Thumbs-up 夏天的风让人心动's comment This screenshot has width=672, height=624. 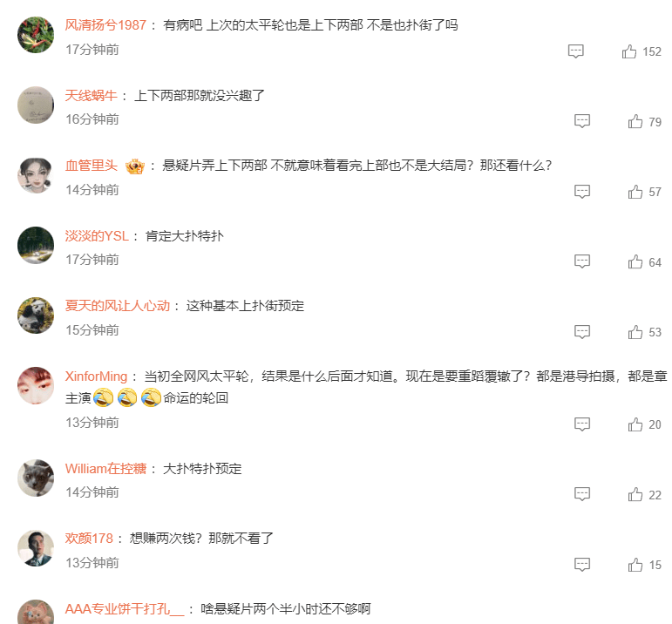tap(635, 332)
